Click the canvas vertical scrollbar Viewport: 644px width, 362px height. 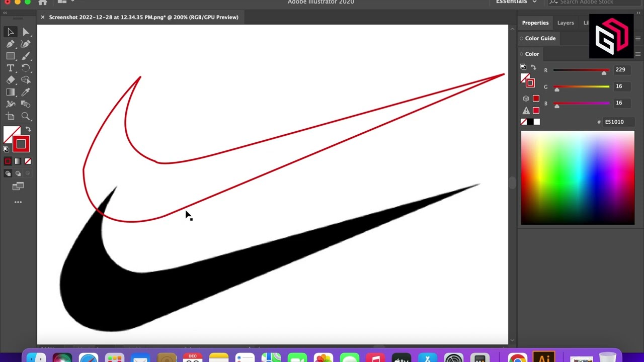coord(512,184)
